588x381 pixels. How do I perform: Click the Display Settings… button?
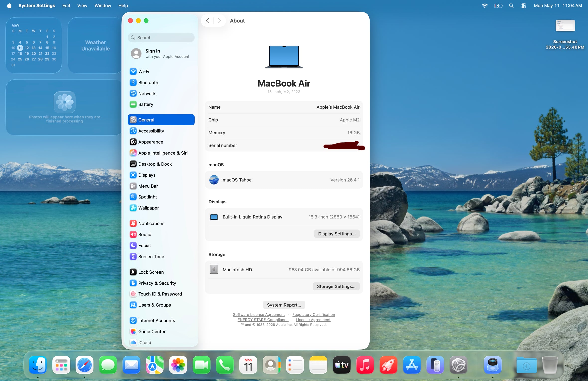pyautogui.click(x=337, y=234)
